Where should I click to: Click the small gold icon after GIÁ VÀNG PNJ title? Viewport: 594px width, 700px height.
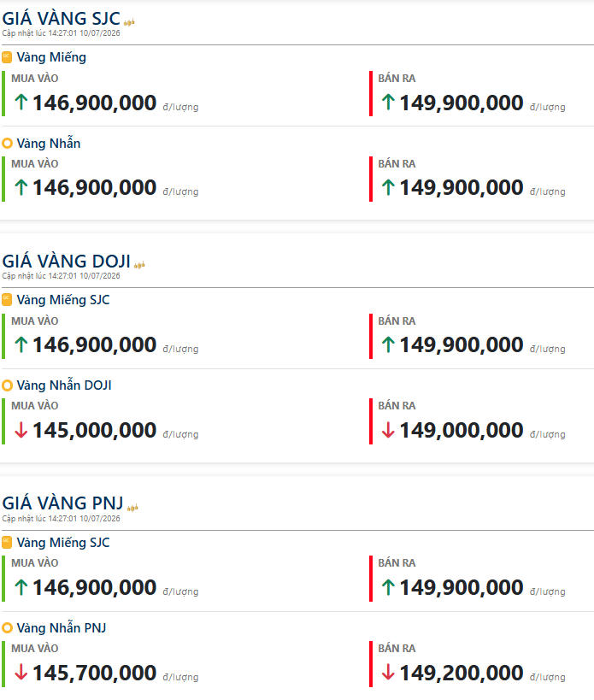(x=132, y=507)
